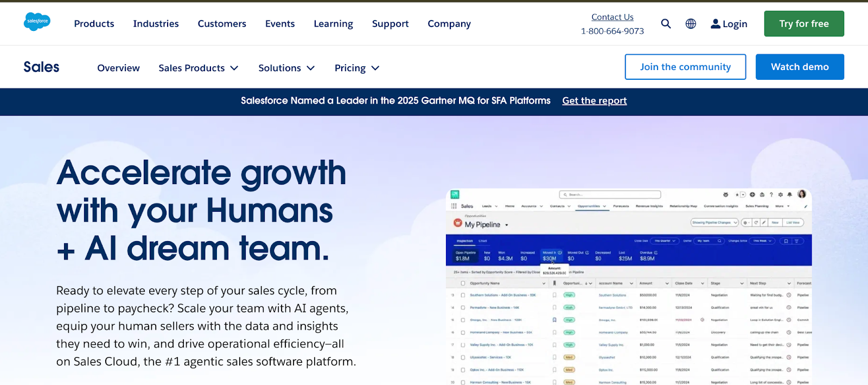Screen dimensions: 868x385
Task: Expand the Solutions dropdown
Action: (286, 68)
